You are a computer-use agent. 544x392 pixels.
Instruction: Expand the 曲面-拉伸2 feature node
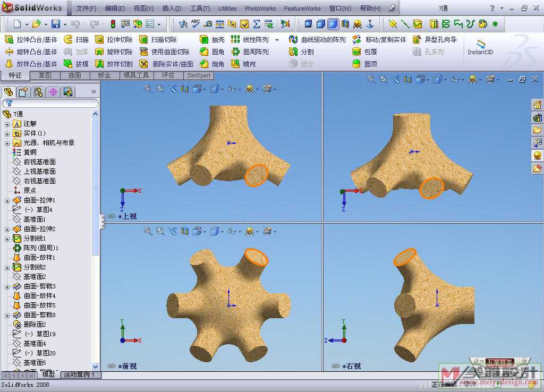pos(7,229)
